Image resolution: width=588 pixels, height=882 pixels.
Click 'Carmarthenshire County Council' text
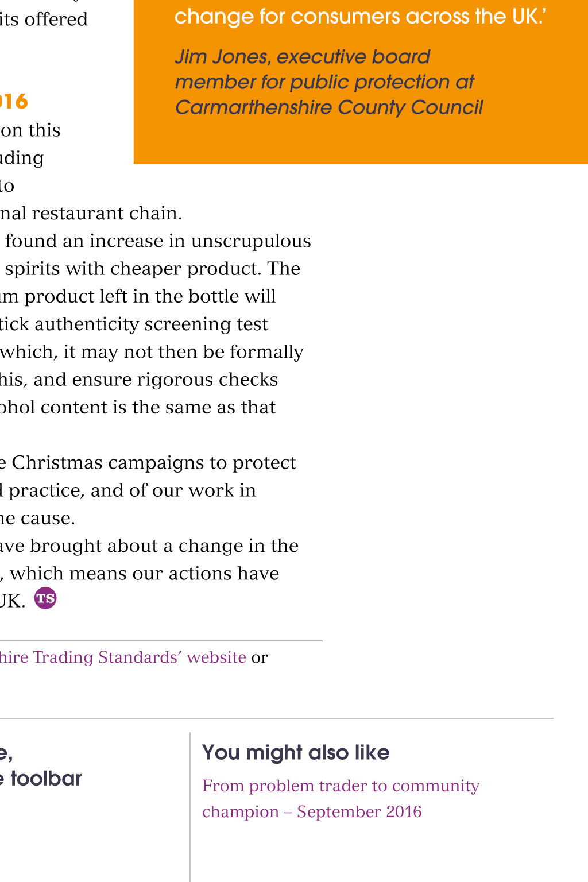(329, 107)
